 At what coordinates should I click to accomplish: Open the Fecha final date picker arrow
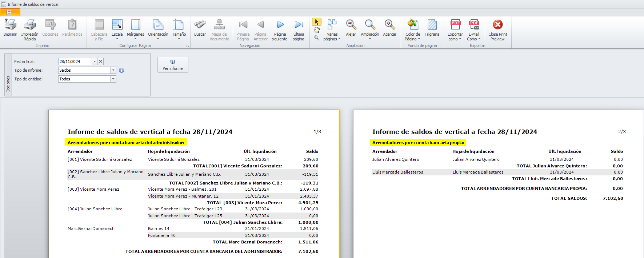(x=95, y=61)
